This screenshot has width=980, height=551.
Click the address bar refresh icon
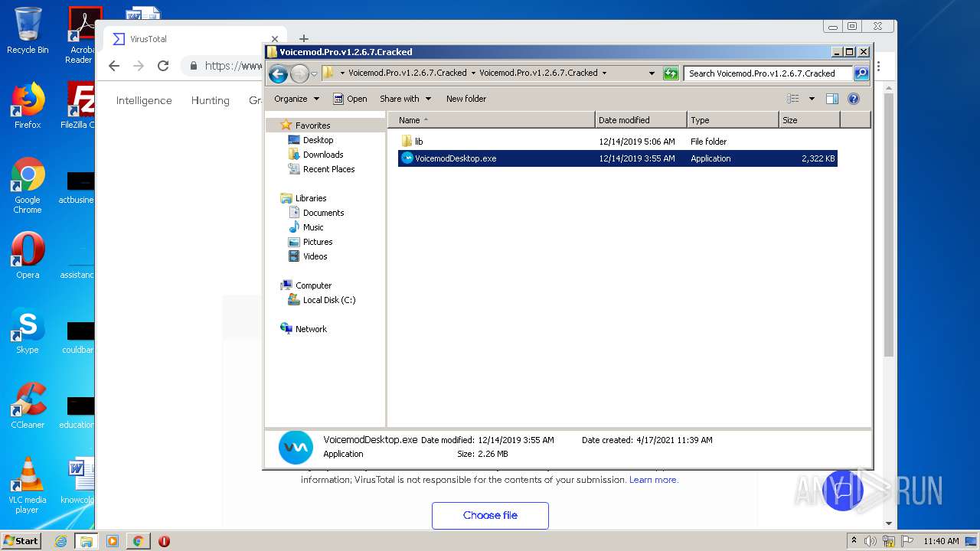(671, 73)
